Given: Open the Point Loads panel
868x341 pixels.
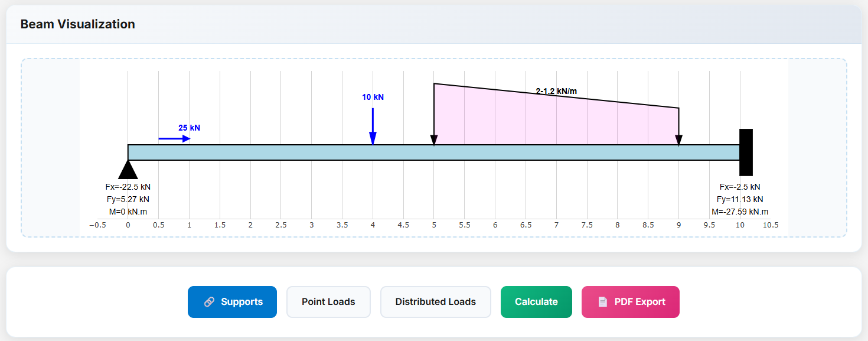Looking at the screenshot, I should point(328,302).
